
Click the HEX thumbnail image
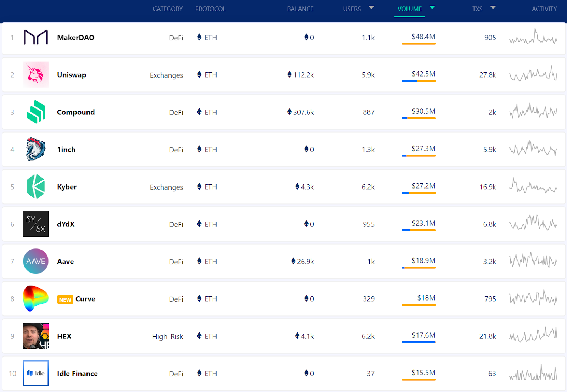click(36, 336)
